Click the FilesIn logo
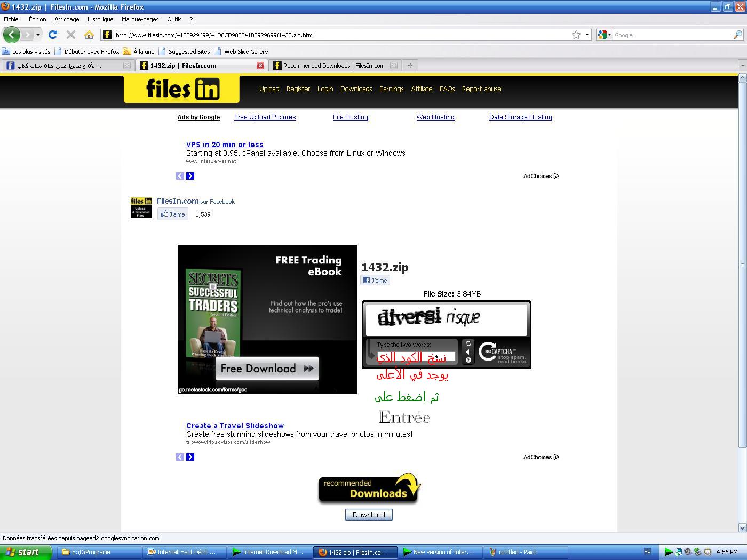This screenshot has width=747, height=560. 182,89
